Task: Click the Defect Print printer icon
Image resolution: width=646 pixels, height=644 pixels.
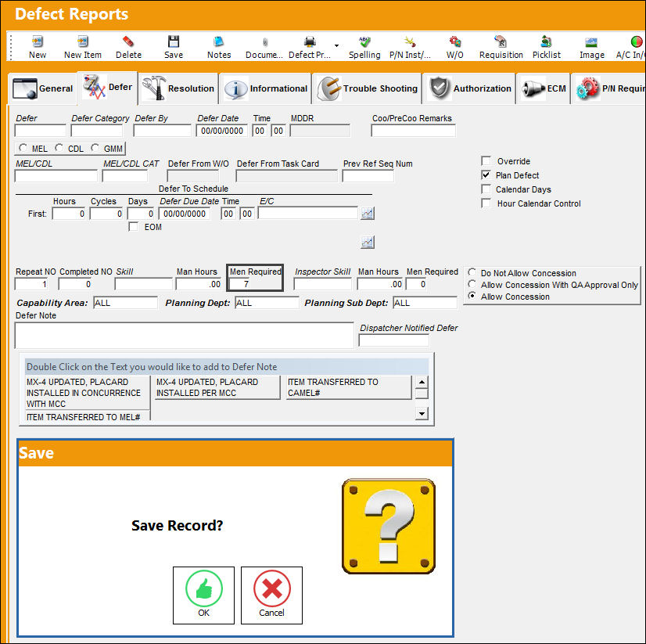Action: (x=310, y=41)
